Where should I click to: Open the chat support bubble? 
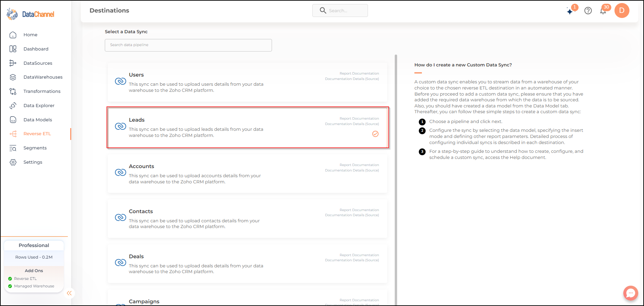(x=631, y=293)
